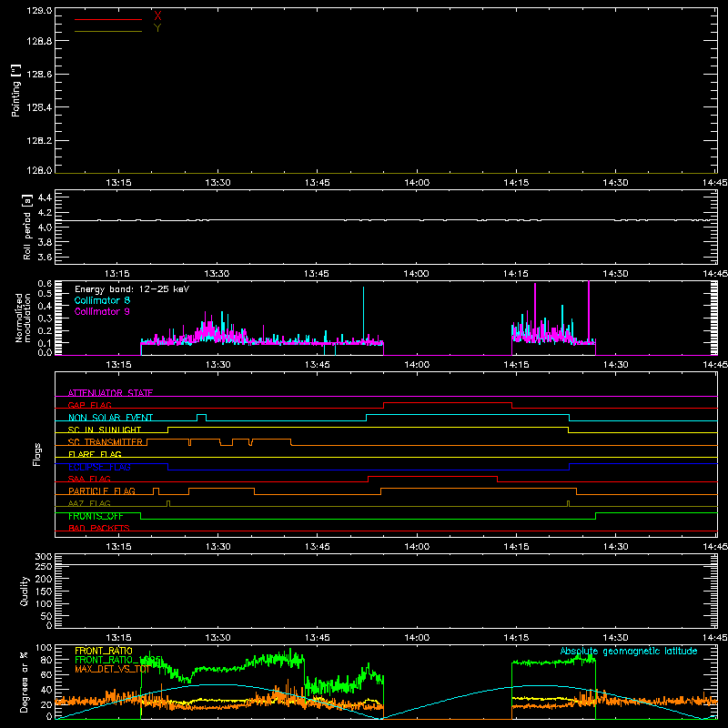Click the blue ECLIPSE_FLAG label

point(99,467)
